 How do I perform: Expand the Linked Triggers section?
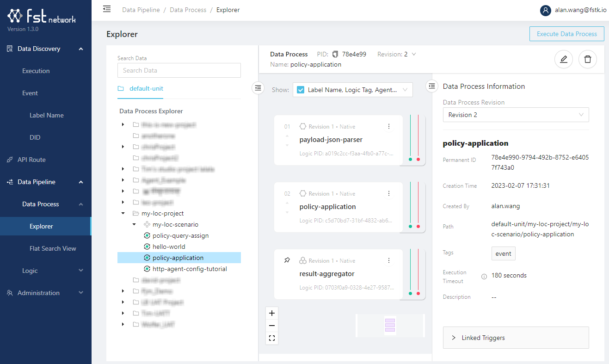point(516,338)
